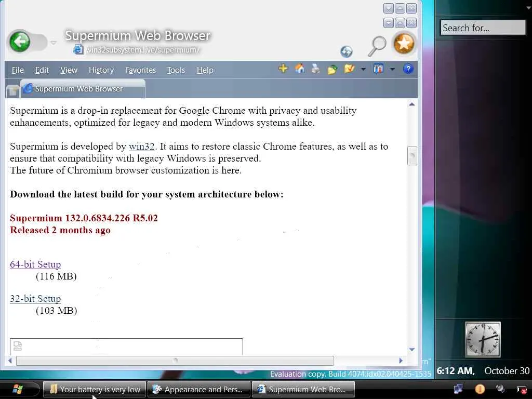Open 'Your battery is very low' taskbar item
This screenshot has height=399, width=532.
pos(95,389)
